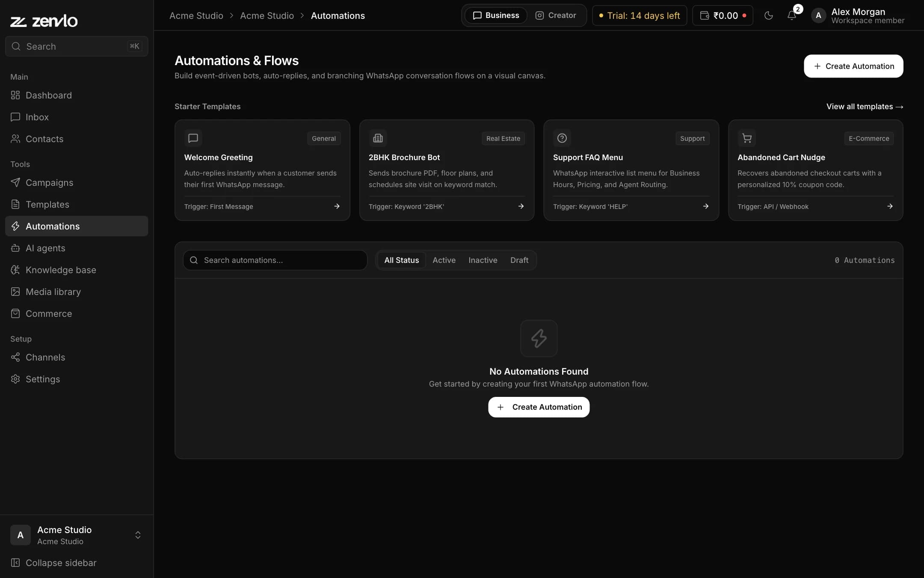Open 2BHK Brochure Bot template arrow
The image size is (924, 578).
(521, 206)
